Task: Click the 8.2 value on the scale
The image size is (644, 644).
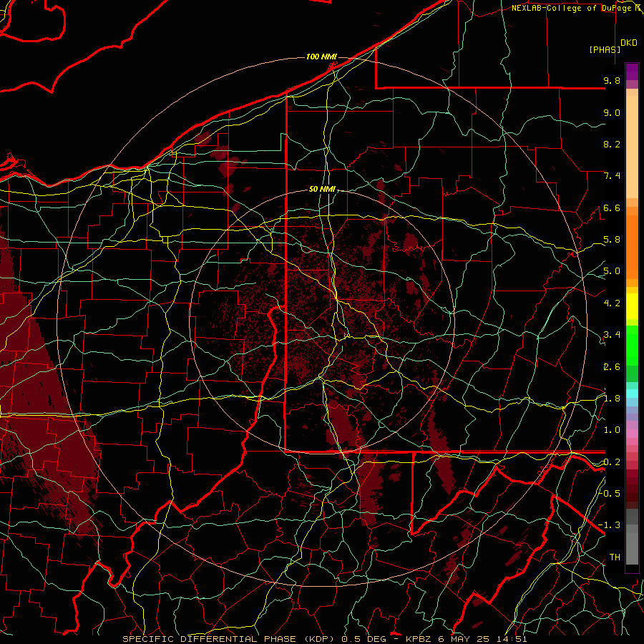Action: (612, 144)
